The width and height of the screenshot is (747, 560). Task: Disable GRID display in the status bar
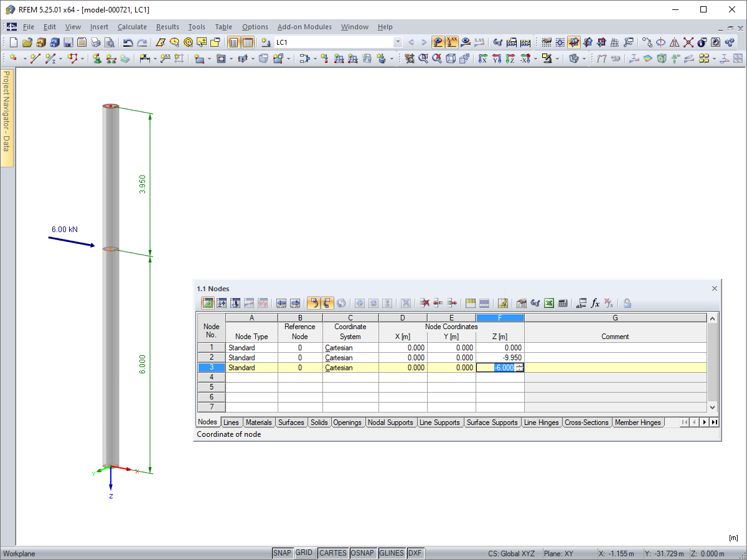pos(305,553)
